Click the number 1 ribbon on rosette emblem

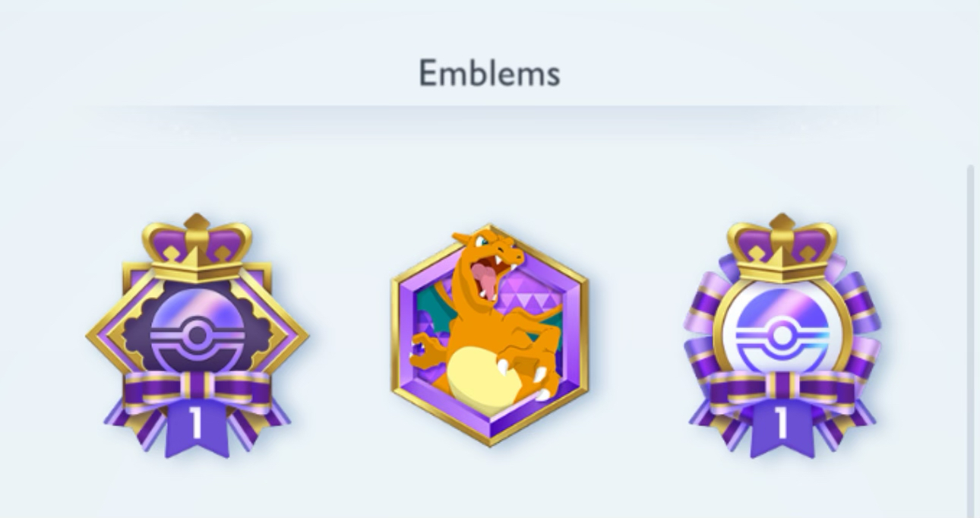pyautogui.click(x=782, y=425)
